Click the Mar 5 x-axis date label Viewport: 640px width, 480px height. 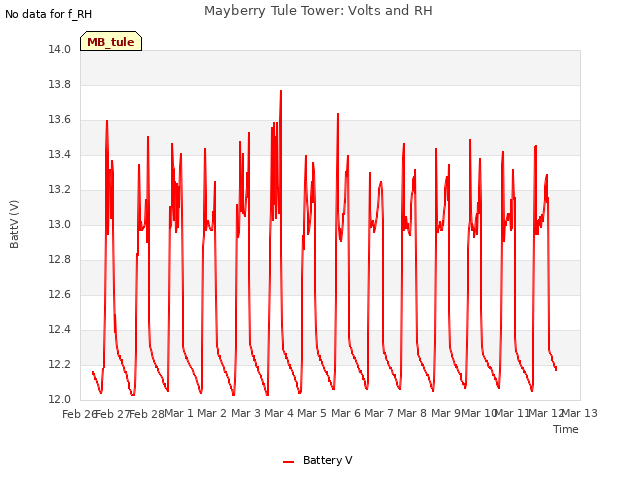312,413
